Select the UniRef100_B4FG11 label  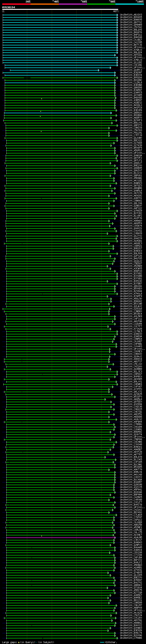[131, 35]
